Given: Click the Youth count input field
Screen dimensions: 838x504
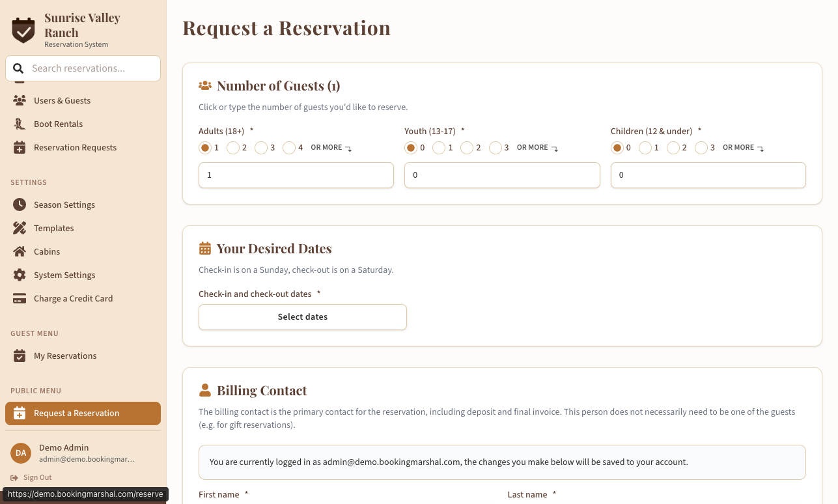Looking at the screenshot, I should (x=502, y=175).
